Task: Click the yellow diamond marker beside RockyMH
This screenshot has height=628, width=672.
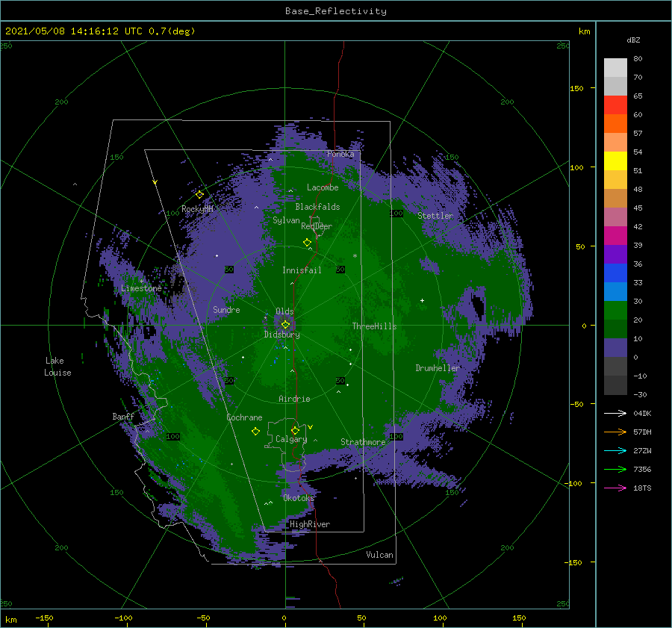Action: (199, 194)
